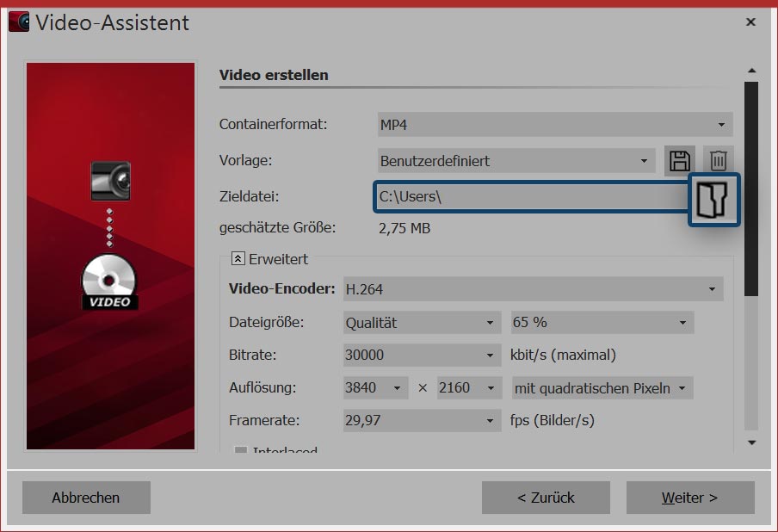Open the Containerformat MP4 dropdown
The height and width of the screenshot is (532, 778).
click(x=555, y=125)
